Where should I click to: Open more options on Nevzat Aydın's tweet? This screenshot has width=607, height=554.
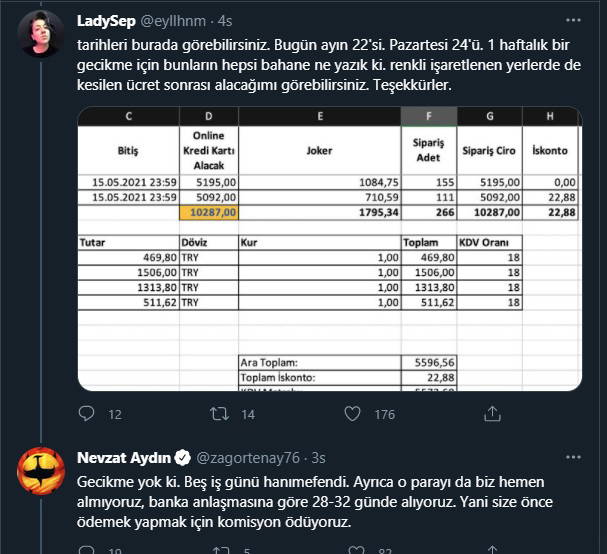[x=573, y=458]
